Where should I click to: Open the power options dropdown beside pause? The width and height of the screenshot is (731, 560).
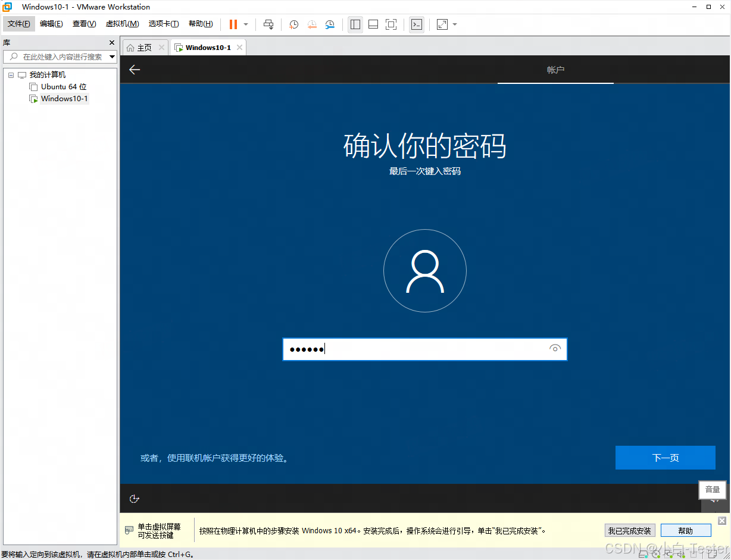point(246,24)
